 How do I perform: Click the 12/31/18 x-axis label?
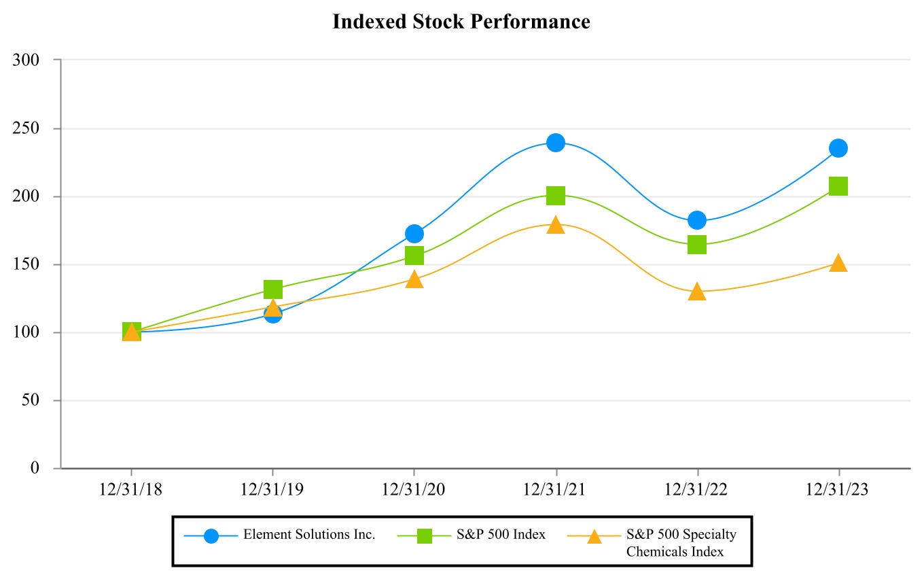132,490
